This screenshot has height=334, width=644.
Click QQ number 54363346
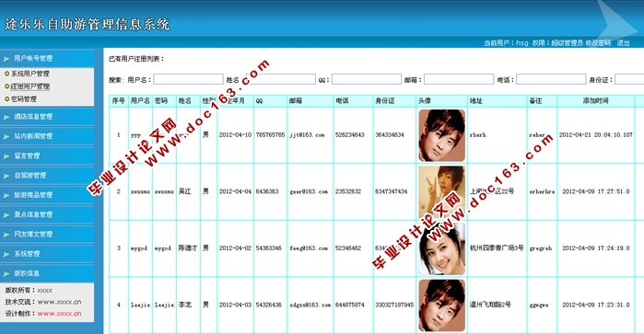coord(269,248)
